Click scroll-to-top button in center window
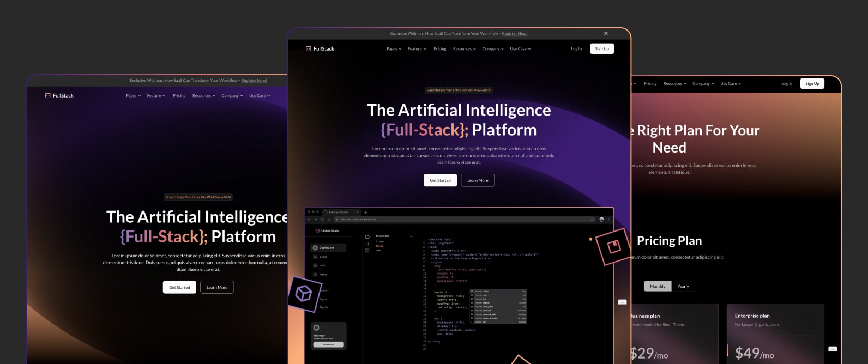Viewport: 868px width, 364px height. (622, 302)
